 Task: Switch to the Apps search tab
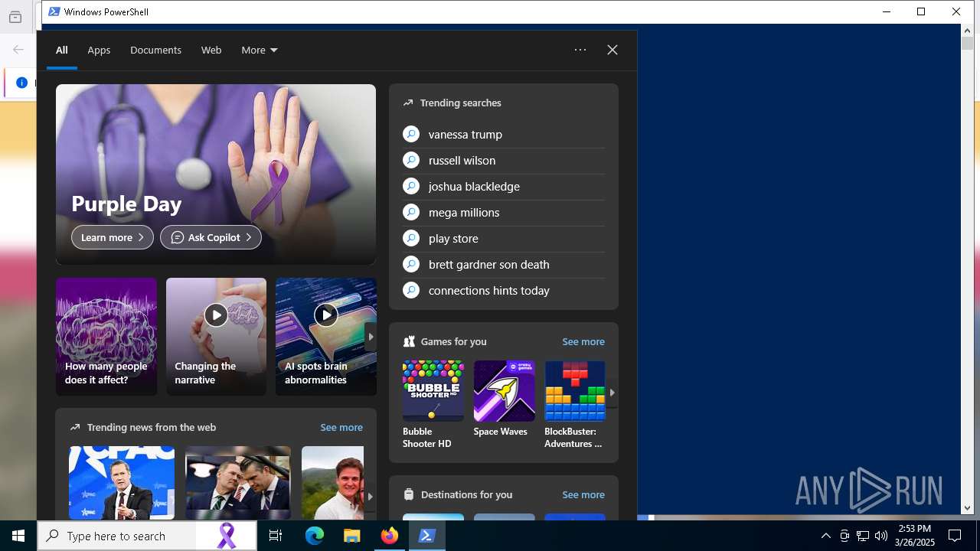tap(99, 50)
